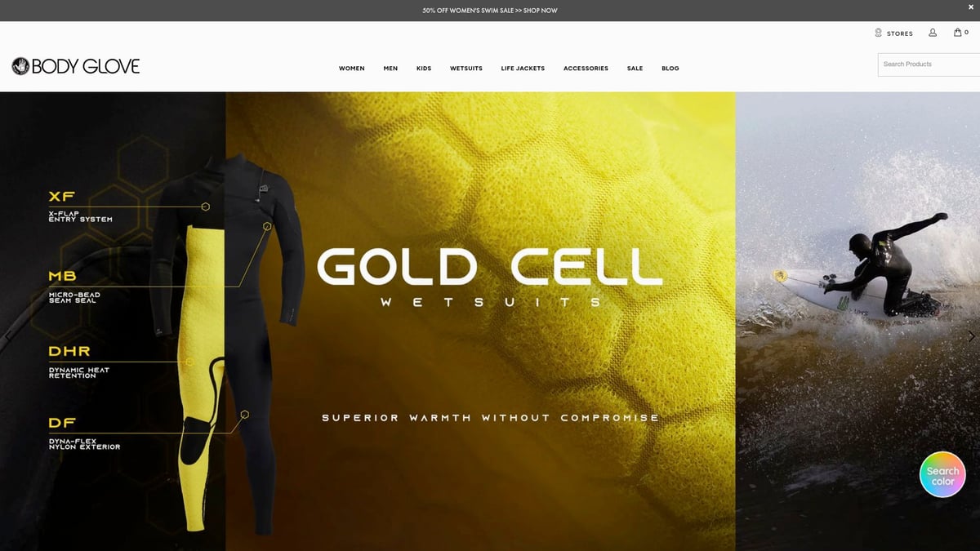Visit the Blog link
This screenshot has width=980, height=551.
[670, 69]
